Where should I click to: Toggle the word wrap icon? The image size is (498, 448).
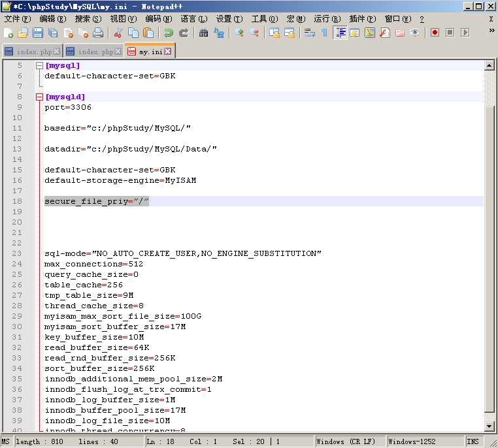309,33
